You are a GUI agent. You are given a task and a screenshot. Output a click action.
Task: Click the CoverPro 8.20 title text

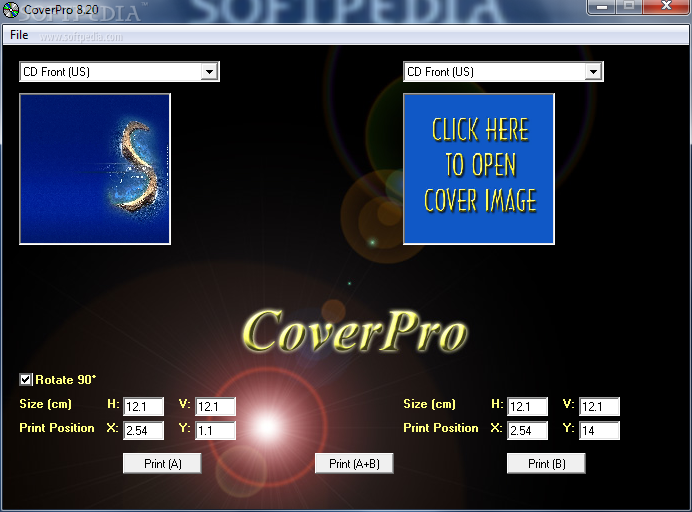(61, 10)
